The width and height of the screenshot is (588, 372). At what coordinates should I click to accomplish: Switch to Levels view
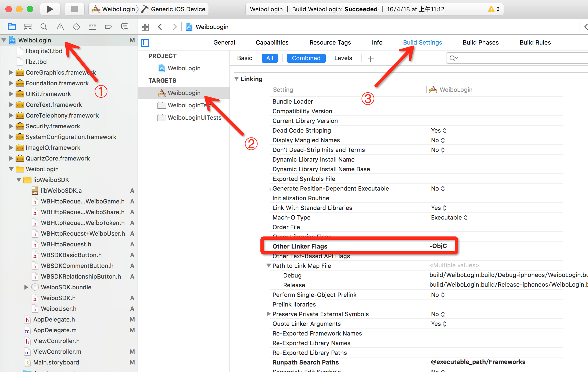343,58
